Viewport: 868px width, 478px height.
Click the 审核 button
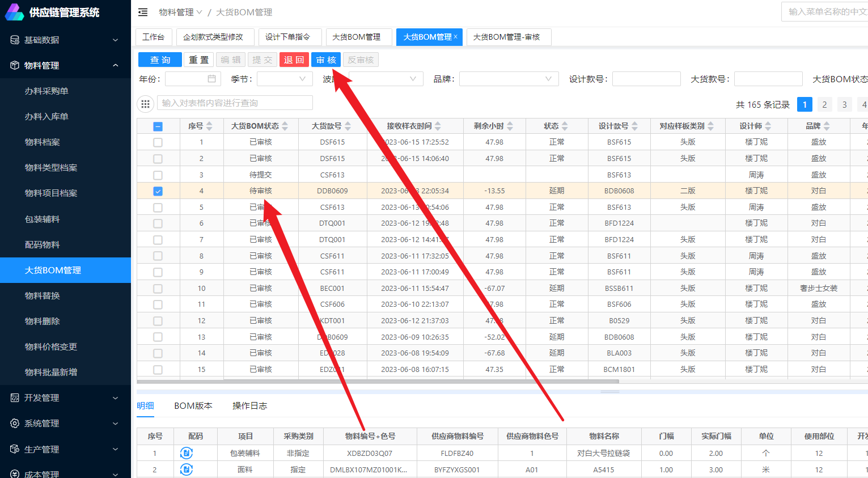click(326, 60)
